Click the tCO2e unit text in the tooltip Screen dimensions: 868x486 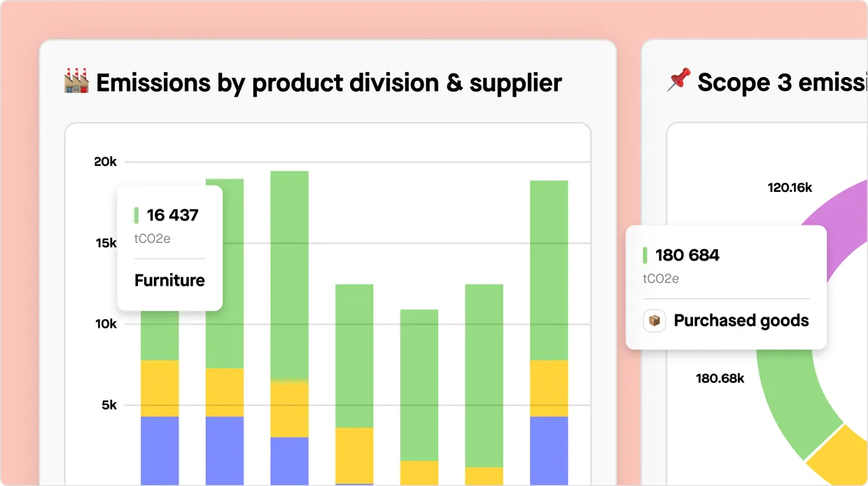point(153,238)
